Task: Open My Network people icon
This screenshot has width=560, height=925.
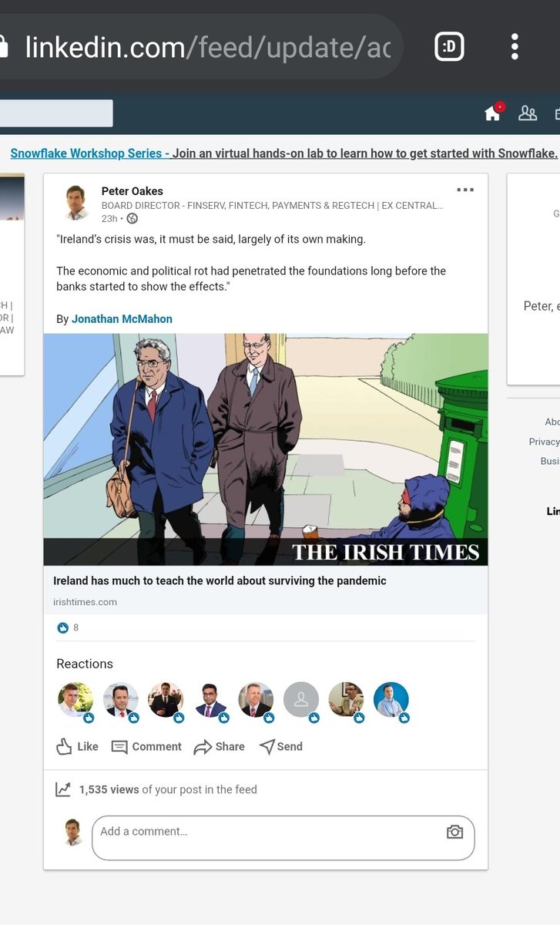Action: click(x=528, y=113)
